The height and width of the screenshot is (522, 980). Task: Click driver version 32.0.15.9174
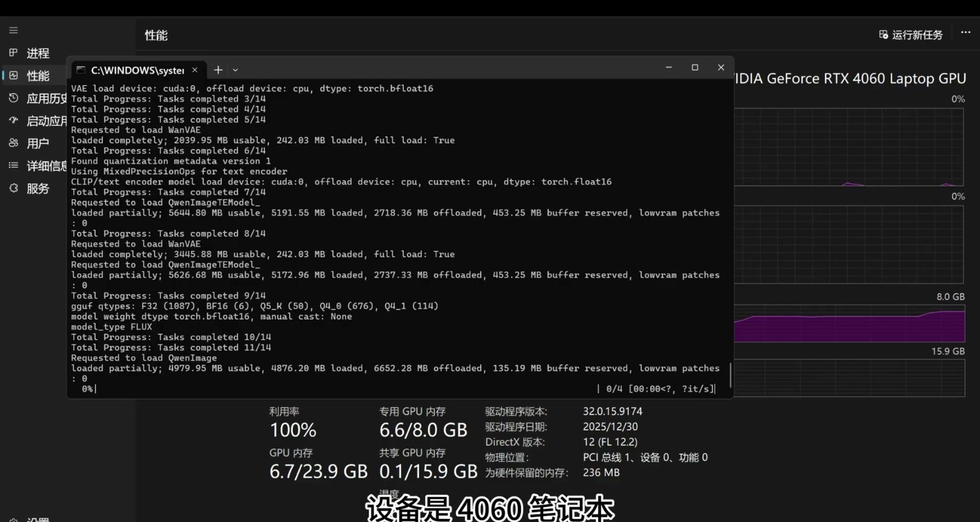click(x=612, y=411)
